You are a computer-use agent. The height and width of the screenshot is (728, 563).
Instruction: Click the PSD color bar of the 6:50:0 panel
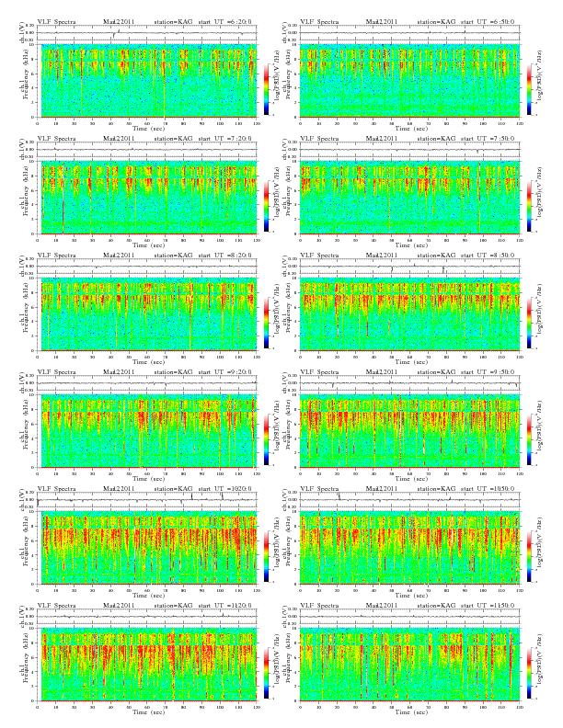coord(530,89)
